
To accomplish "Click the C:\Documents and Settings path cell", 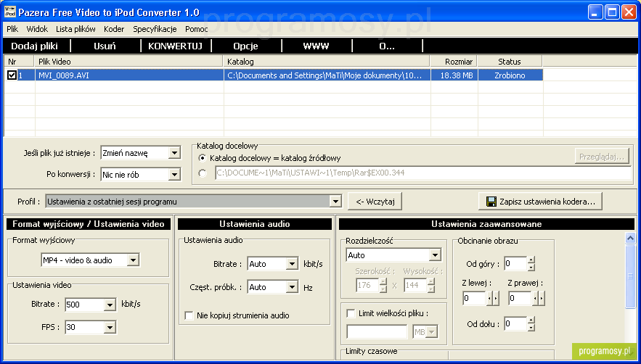I will 327,75.
